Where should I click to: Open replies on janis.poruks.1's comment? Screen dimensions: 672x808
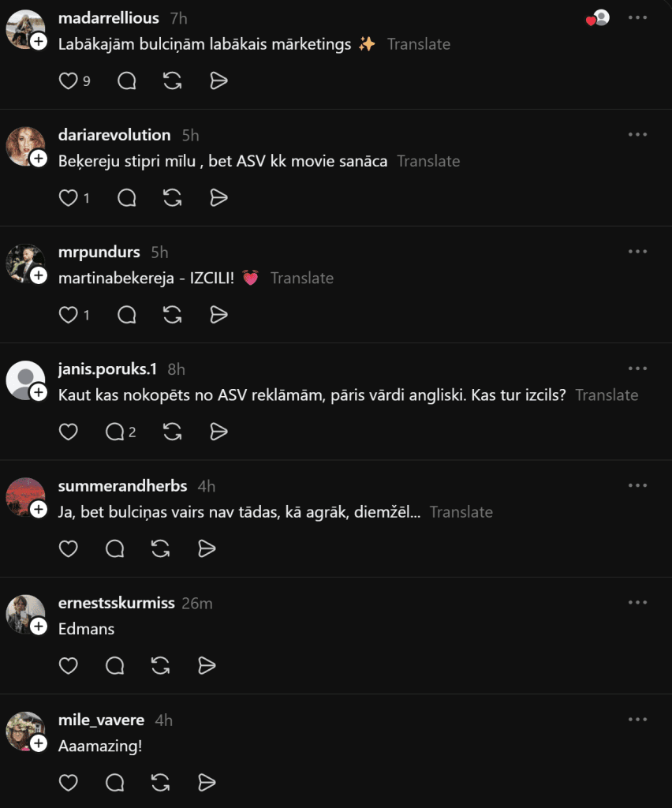121,432
